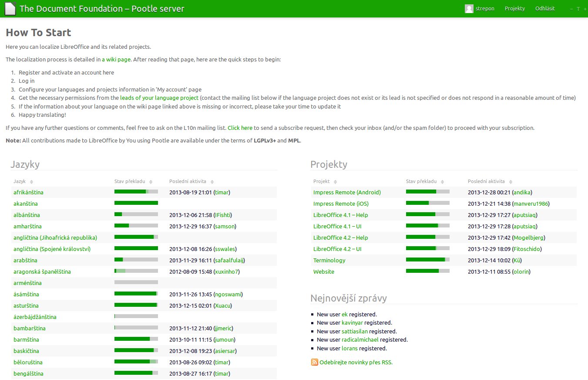Open ázerbájdžánština language
588x380 pixels.
click(35, 317)
